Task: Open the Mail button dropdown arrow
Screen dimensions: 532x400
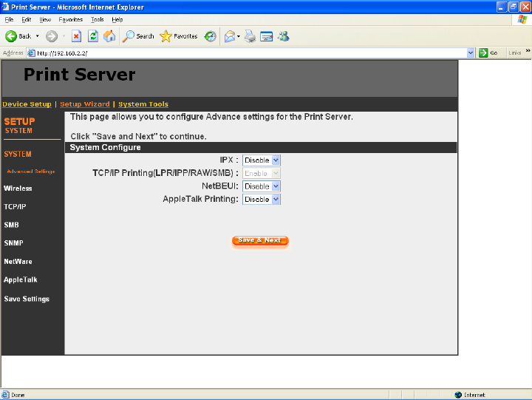Action: 239,36
